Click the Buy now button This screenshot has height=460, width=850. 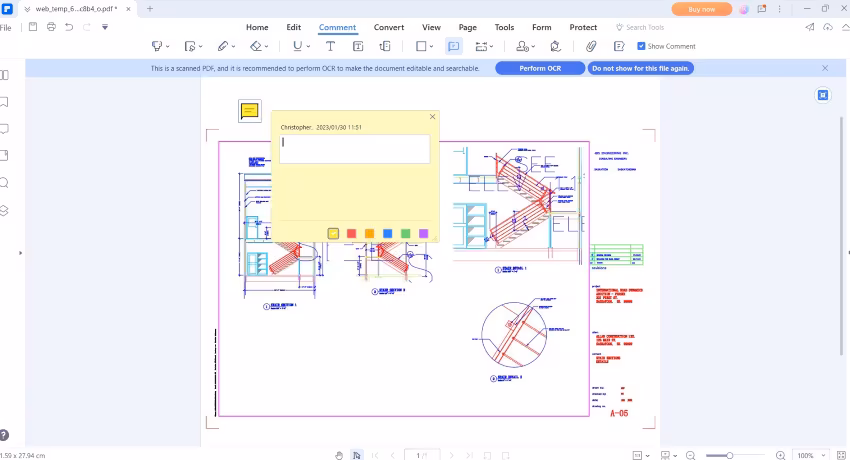click(x=701, y=9)
